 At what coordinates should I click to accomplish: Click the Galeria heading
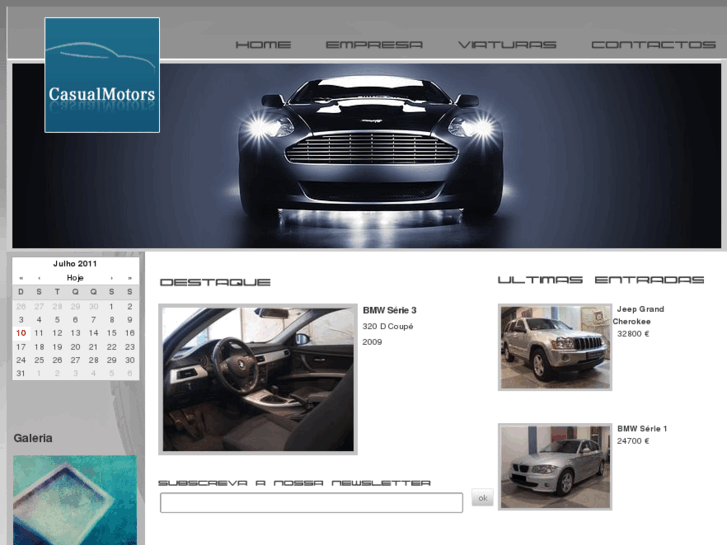click(33, 438)
